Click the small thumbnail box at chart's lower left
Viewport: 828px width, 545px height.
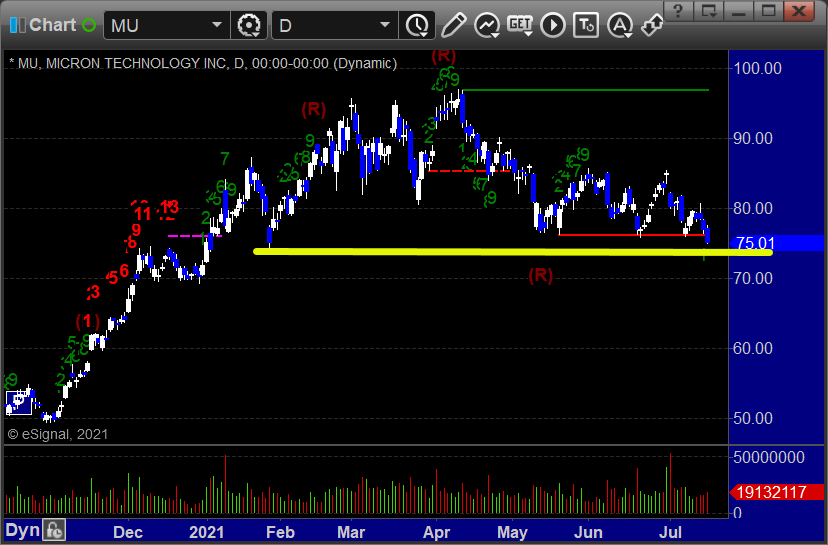pyautogui.click(x=19, y=402)
